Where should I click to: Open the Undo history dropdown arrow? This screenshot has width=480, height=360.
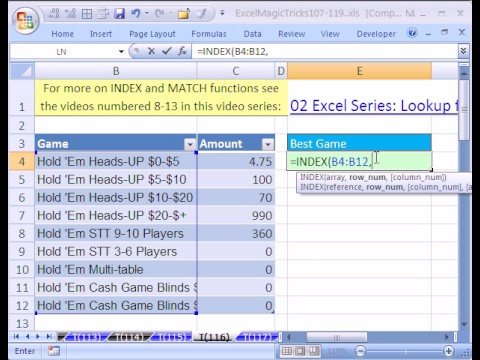point(146,14)
